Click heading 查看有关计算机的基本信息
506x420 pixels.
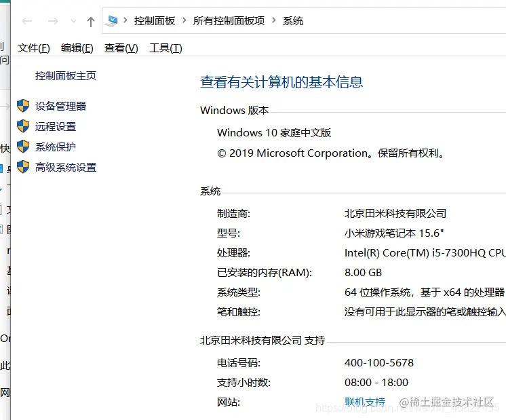coord(281,81)
